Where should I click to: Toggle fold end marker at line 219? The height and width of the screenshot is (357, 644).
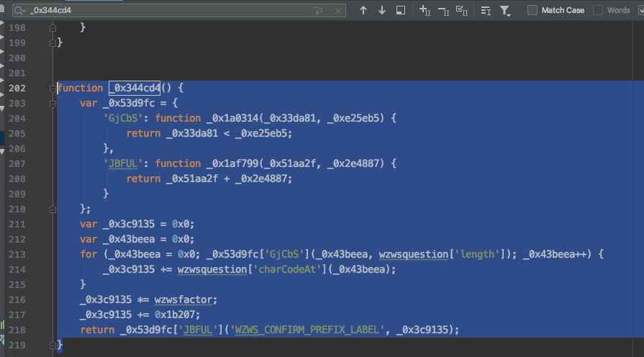tap(53, 345)
